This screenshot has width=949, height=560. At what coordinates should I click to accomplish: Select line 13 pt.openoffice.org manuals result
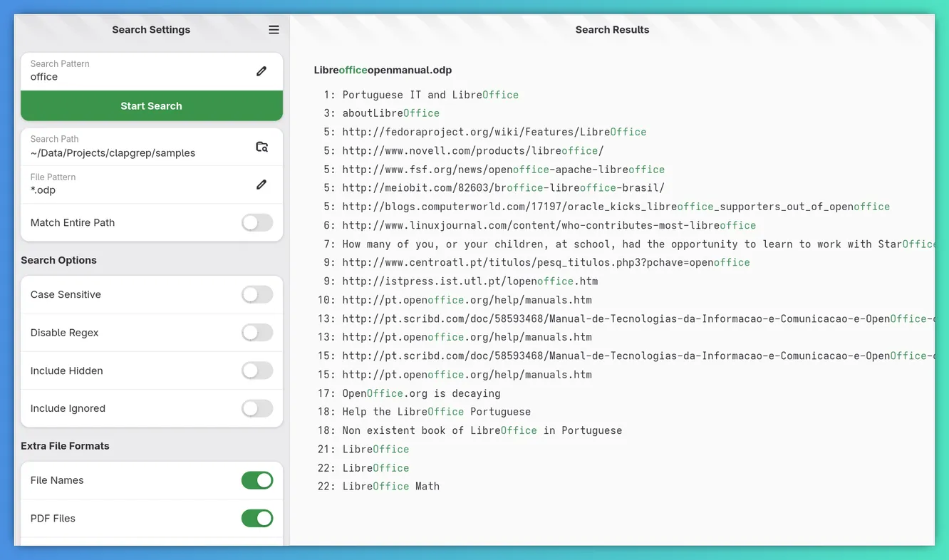click(467, 337)
